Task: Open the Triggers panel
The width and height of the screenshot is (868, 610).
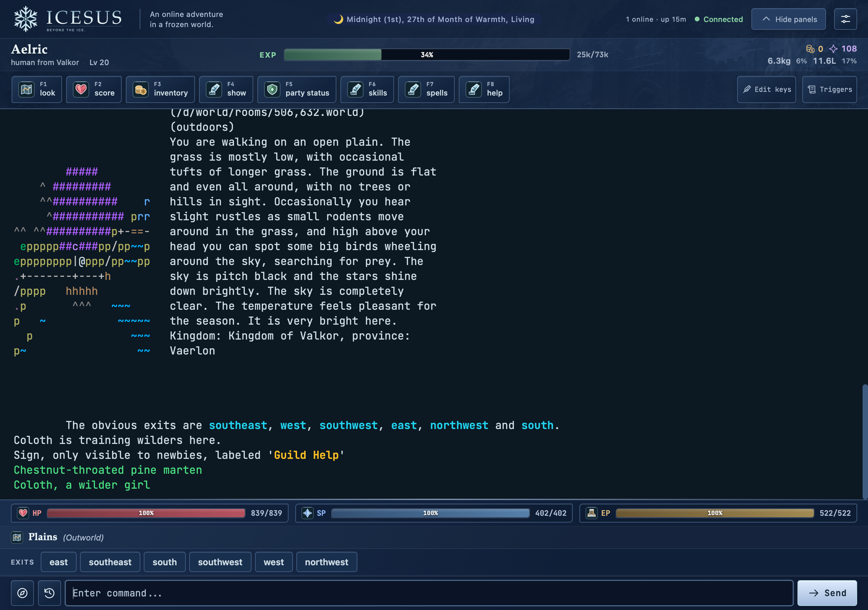Action: point(829,89)
